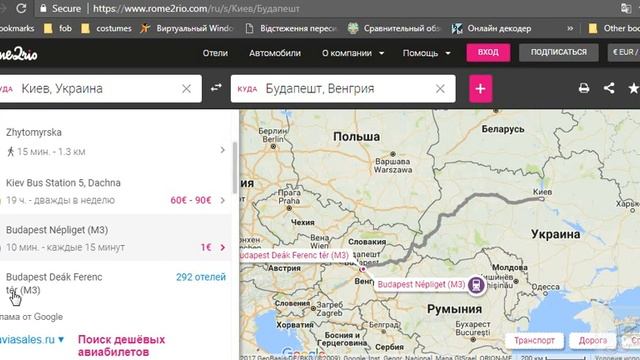This screenshot has width=640, height=360.
Task: Click Варшава city marker on map
Action: [x=393, y=154]
